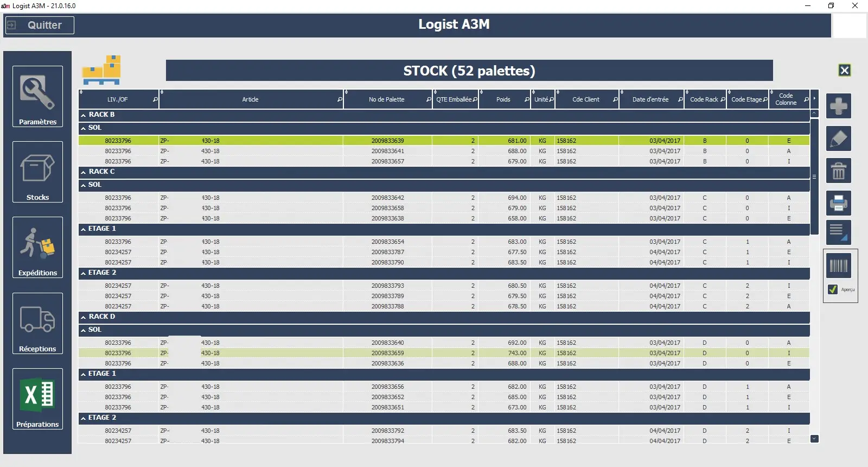Close the STOCK panel
This screenshot has width=868, height=467.
tap(844, 70)
